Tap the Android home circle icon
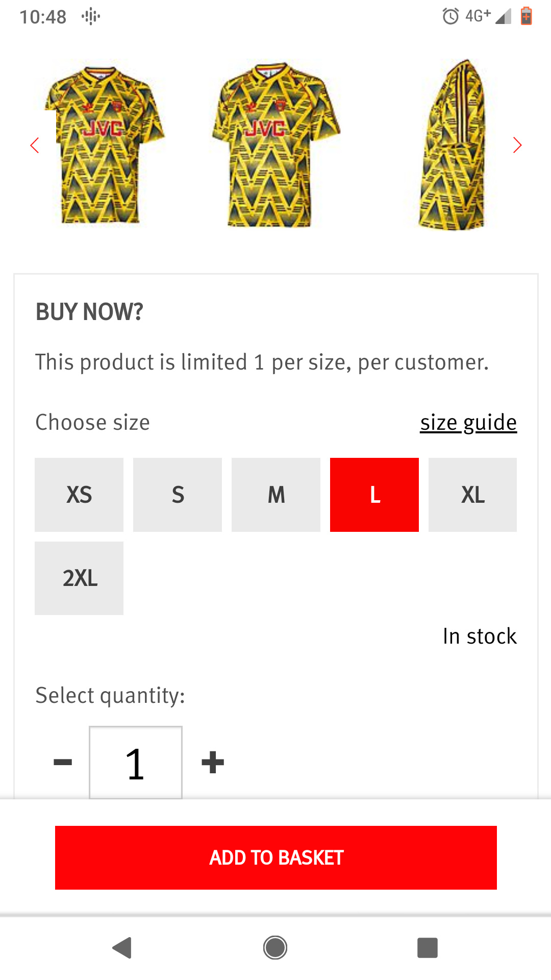The image size is (551, 980). pos(275,948)
